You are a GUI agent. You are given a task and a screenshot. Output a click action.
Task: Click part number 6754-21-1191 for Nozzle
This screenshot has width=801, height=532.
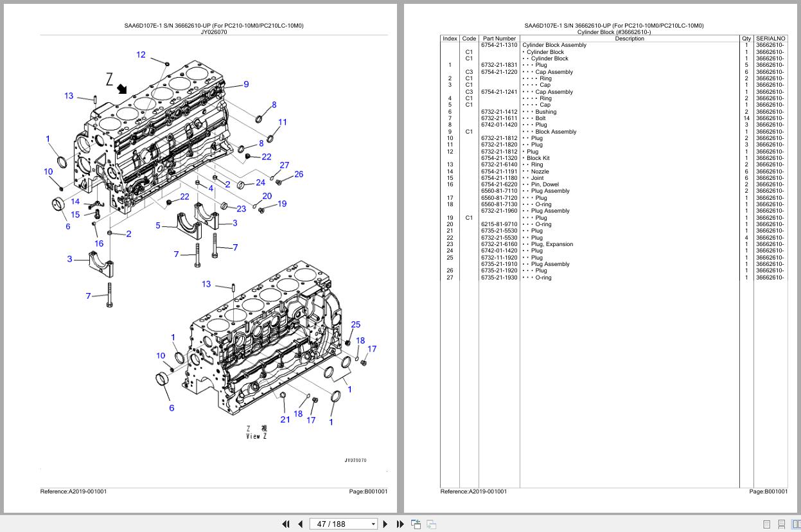point(499,172)
